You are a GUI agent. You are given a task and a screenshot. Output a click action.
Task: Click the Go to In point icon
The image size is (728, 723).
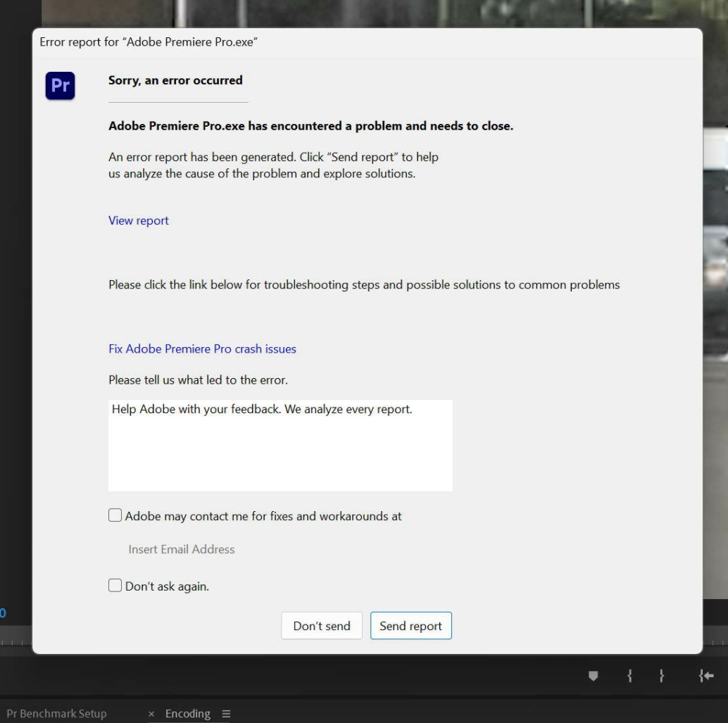[706, 676]
